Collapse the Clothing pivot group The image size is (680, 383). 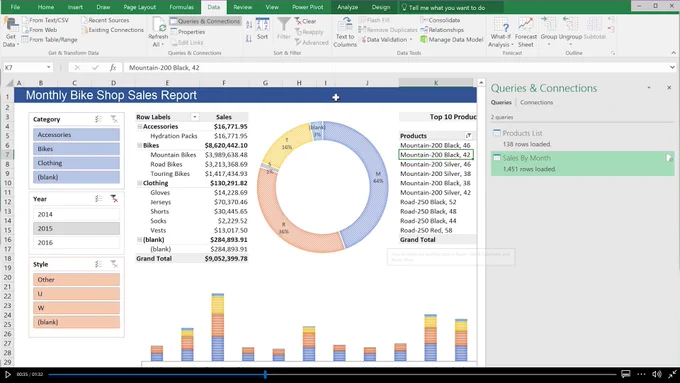[x=140, y=183]
